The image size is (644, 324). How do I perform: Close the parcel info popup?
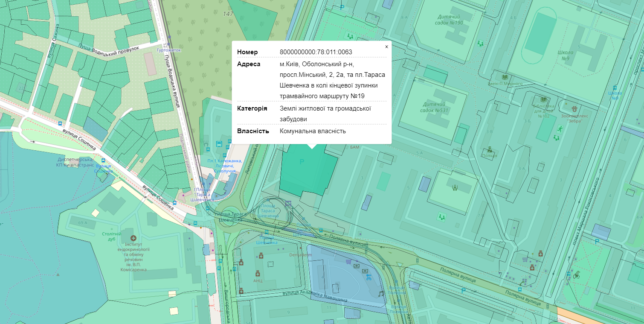click(x=386, y=47)
